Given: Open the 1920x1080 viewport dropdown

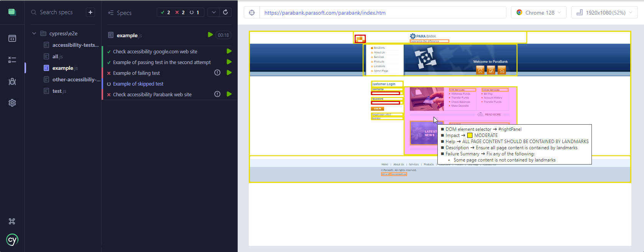Looking at the screenshot, I should click(x=605, y=13).
